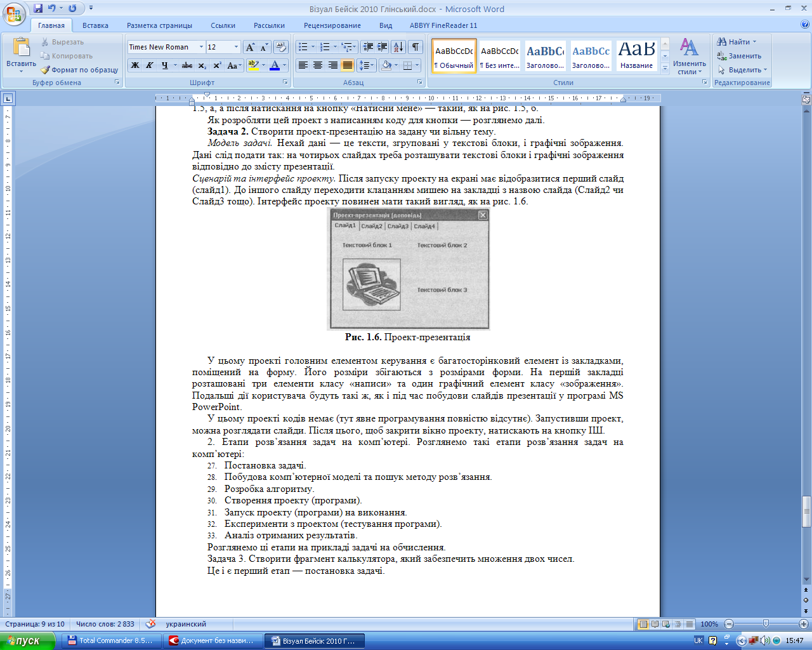Switch to Web Layout view

coord(667,624)
